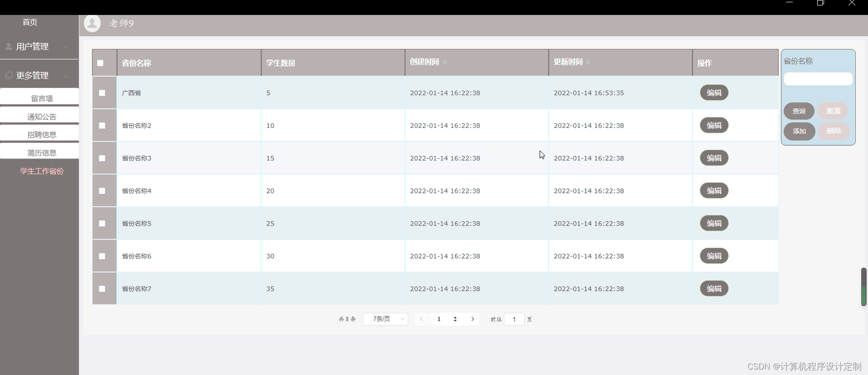Sort by 更新时间 using its sort arrows
Viewport: 868px width, 375px height.
[588, 62]
